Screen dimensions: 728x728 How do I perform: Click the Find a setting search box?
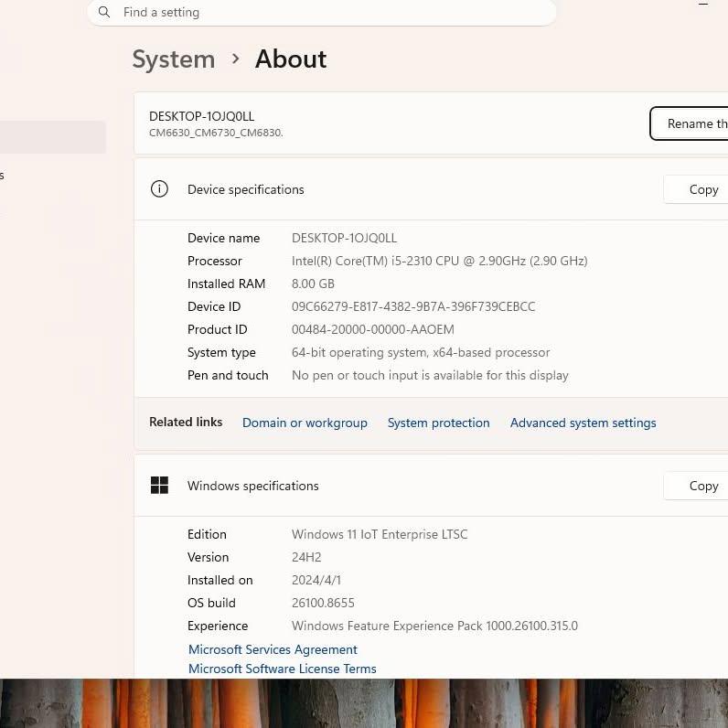coord(322,12)
